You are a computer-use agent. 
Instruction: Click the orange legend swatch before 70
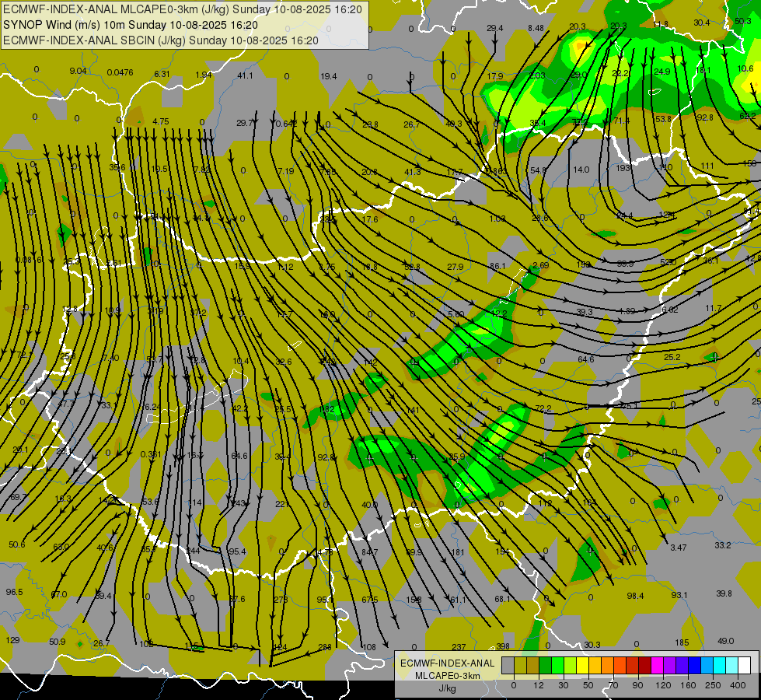coord(608,666)
